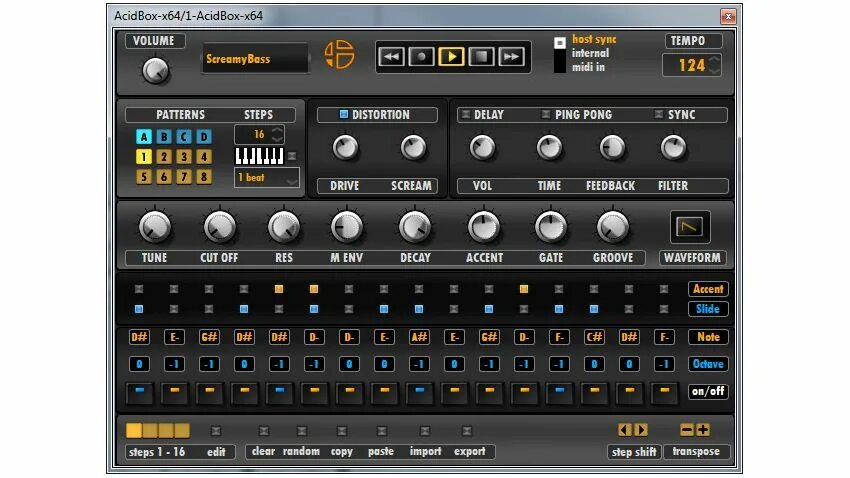The height and width of the screenshot is (478, 850).
Task: Click the export pattern checkbox
Action: 467,431
